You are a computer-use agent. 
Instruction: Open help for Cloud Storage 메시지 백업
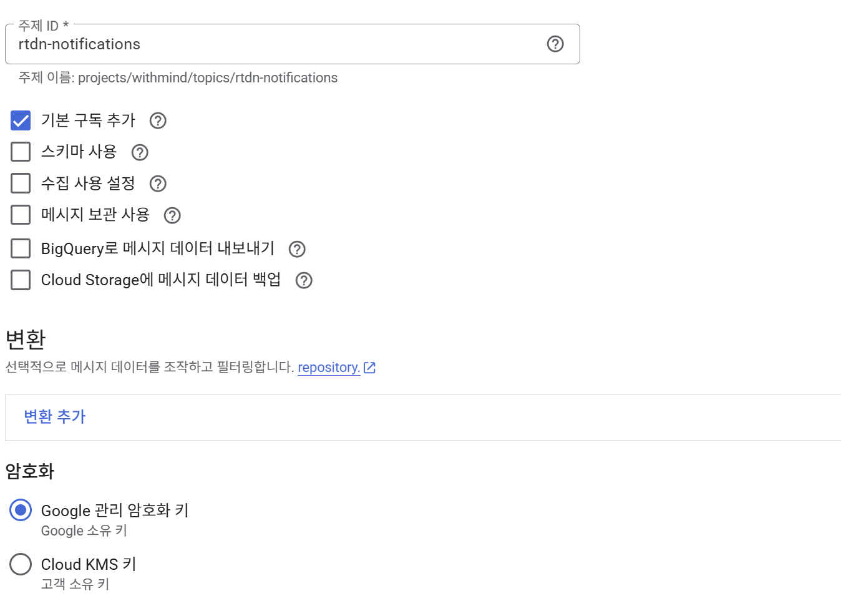point(304,280)
